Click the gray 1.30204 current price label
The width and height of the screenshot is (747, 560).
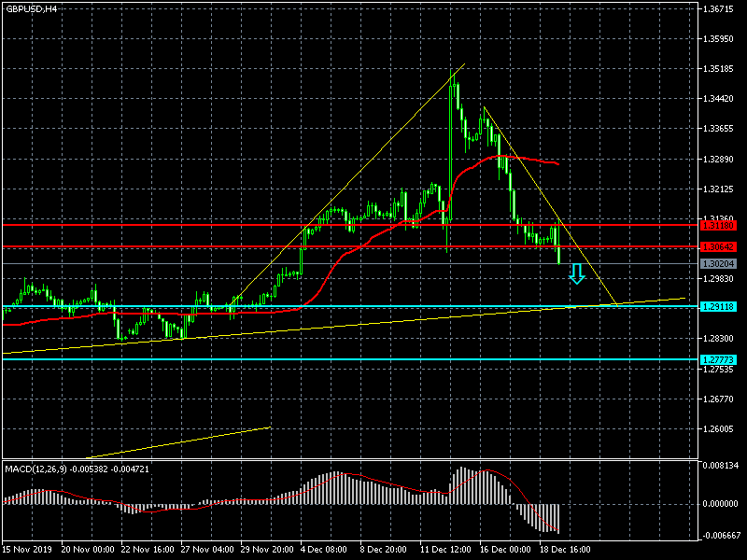point(718,263)
